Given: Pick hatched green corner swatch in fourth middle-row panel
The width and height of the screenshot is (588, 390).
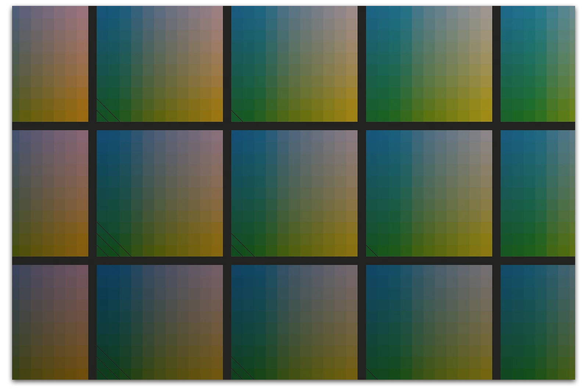Looking at the screenshot, I should point(371,251).
